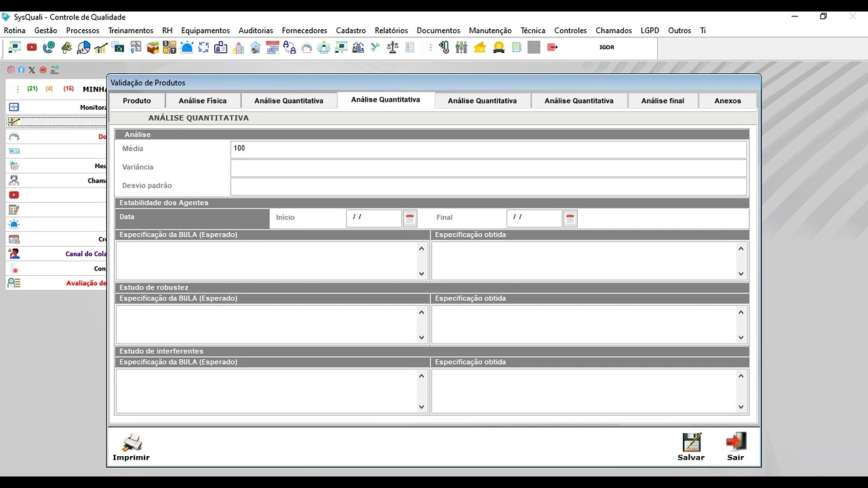
Task: Click the printer Imprimir icon
Action: [131, 447]
